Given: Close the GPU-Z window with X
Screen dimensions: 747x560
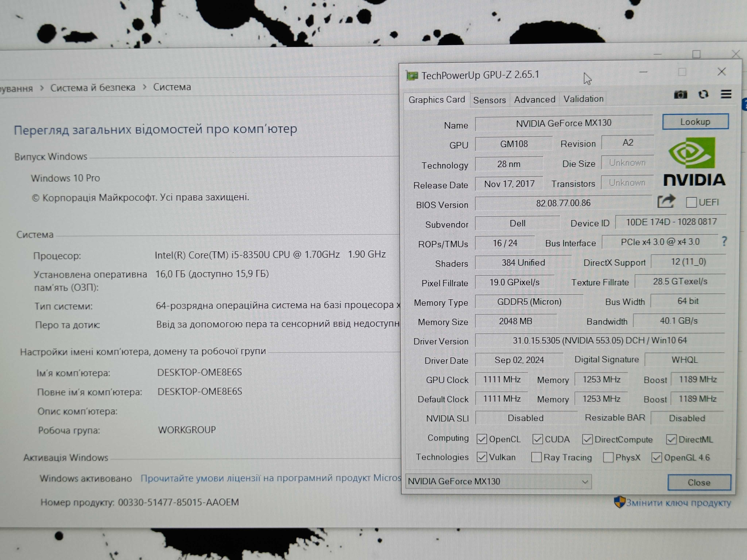Looking at the screenshot, I should click(722, 72).
